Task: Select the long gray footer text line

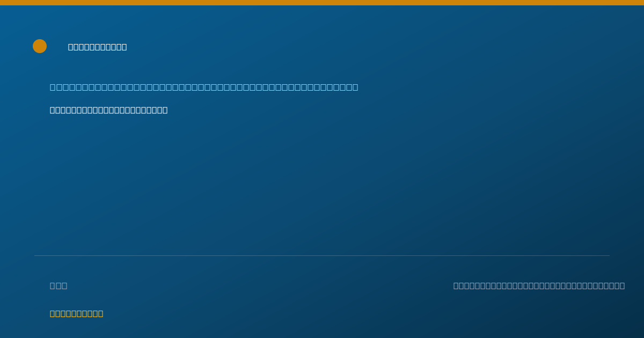Action: click(539, 286)
